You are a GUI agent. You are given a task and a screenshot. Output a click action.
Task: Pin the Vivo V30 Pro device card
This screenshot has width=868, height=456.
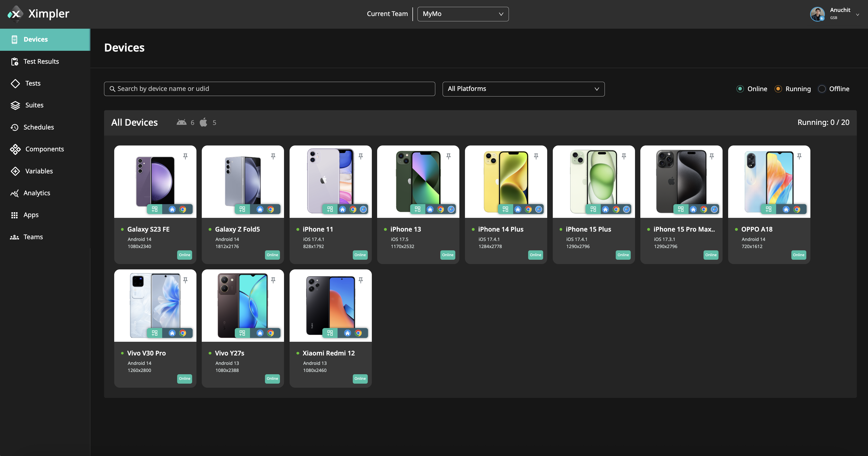pos(185,280)
